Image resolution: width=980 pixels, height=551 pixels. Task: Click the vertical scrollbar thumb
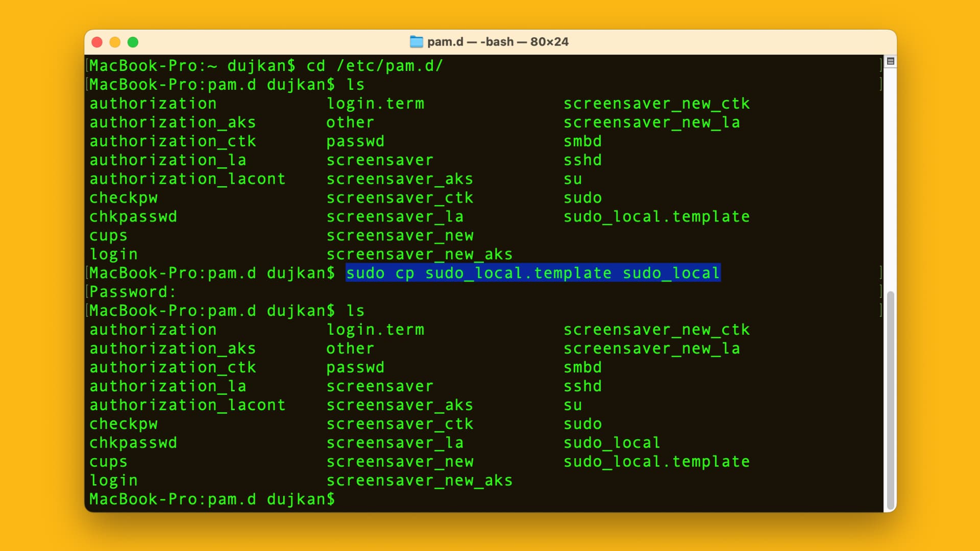pyautogui.click(x=891, y=400)
